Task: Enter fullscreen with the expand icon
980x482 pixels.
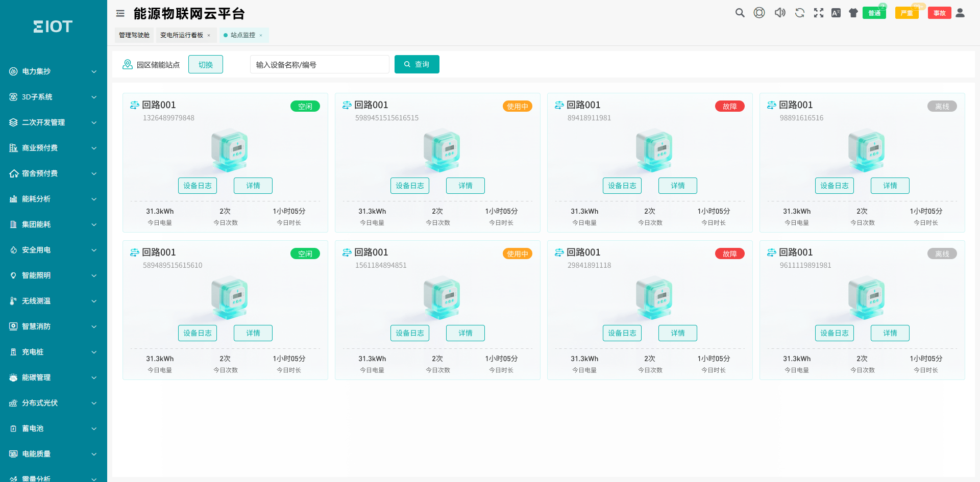Action: 819,13
